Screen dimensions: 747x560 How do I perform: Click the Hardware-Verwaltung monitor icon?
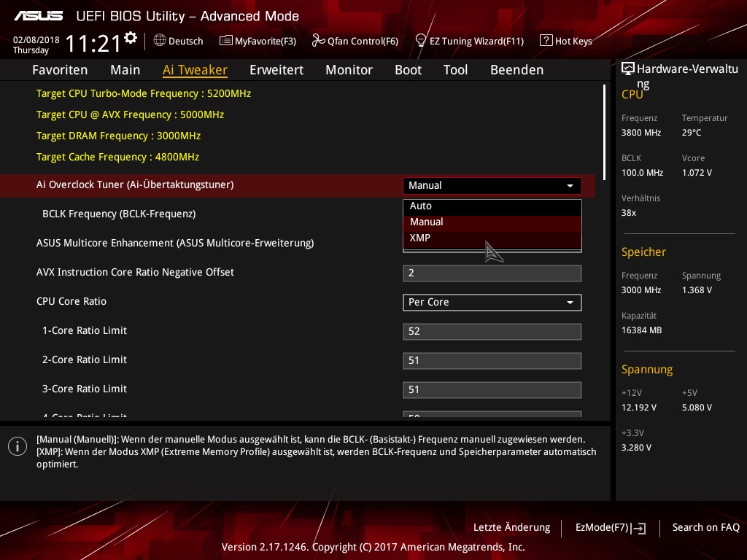coord(628,69)
